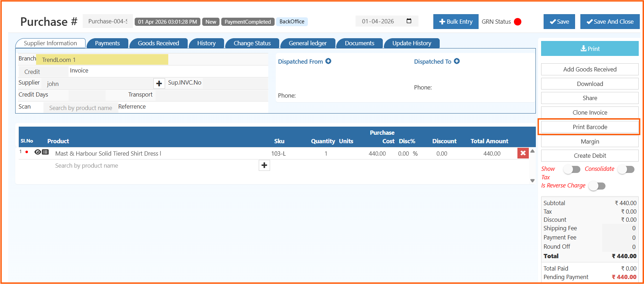The height and width of the screenshot is (284, 644).
Task: Click the red GRN Status indicator
Action: coord(517,22)
